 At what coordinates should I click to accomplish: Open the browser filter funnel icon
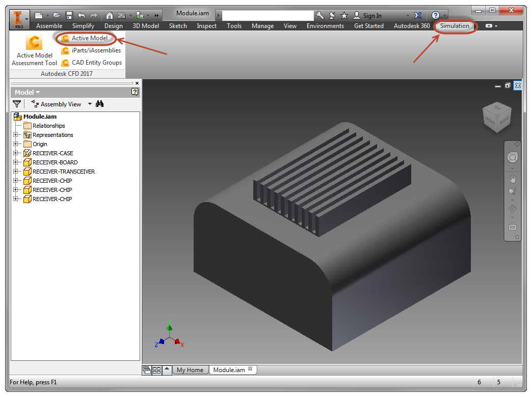(x=17, y=104)
